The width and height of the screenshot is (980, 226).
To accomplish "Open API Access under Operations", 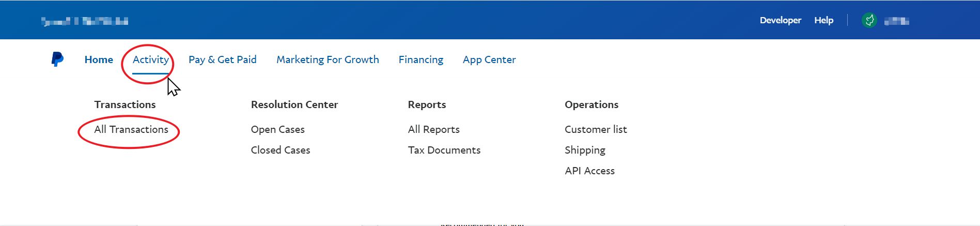I will pyautogui.click(x=589, y=171).
